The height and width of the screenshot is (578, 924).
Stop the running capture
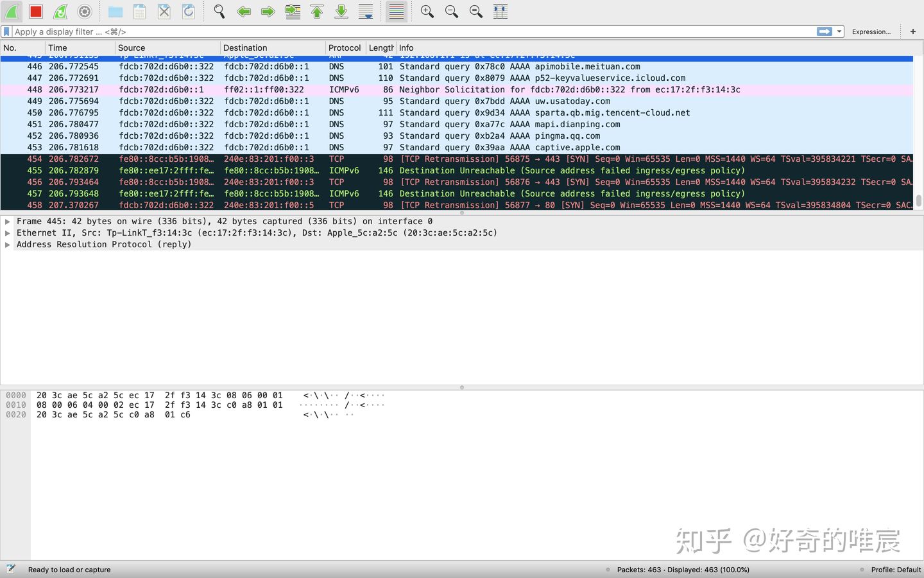(35, 12)
